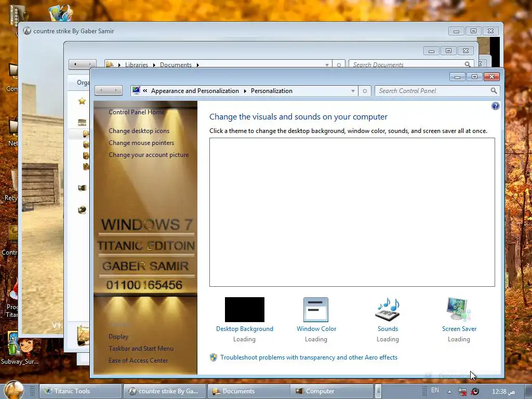Click the Screen Saver text link
This screenshot has height=399, width=532.
(459, 329)
